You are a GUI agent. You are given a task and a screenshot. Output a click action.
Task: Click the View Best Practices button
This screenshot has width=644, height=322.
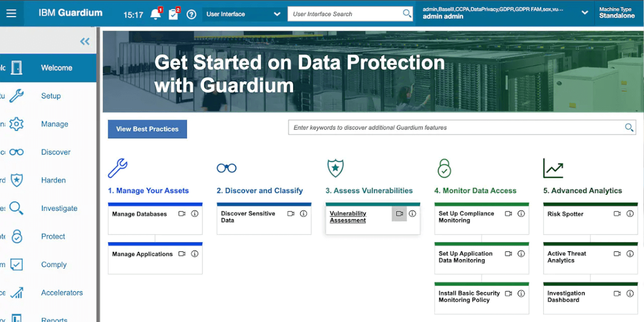pyautogui.click(x=147, y=129)
